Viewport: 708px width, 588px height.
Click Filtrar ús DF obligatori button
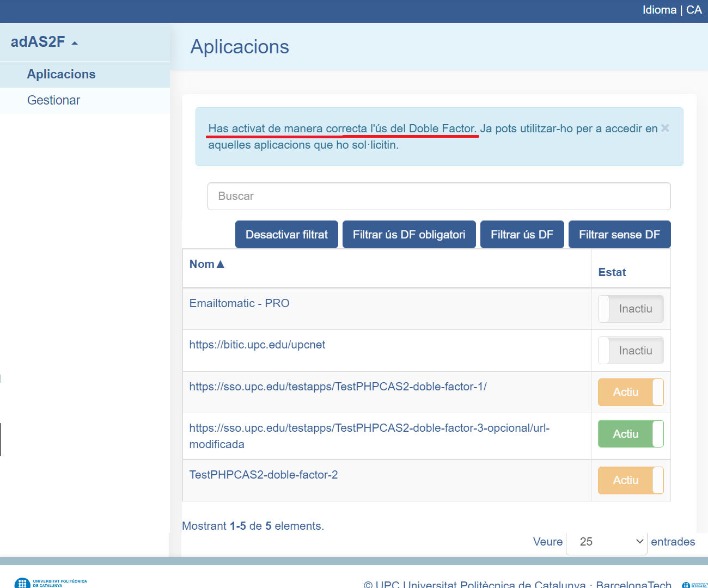[408, 235]
